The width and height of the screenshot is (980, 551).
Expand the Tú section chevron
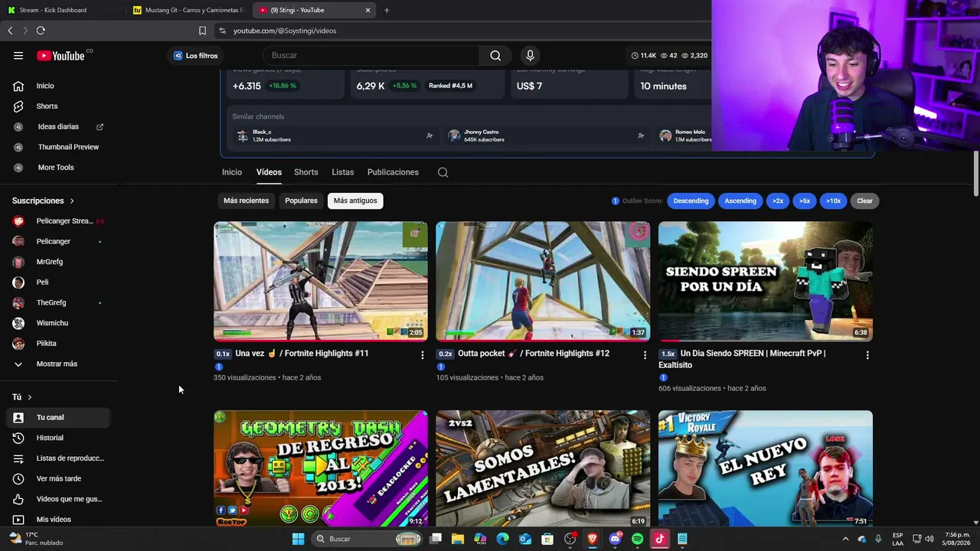point(29,397)
